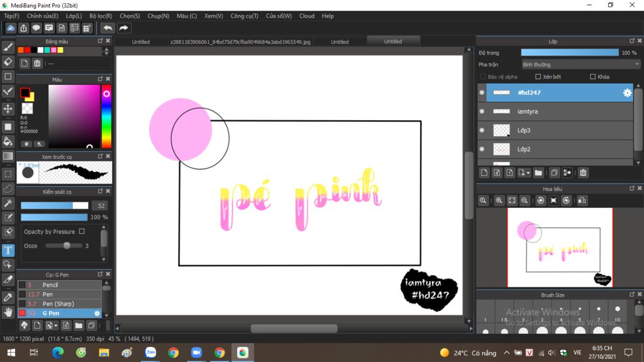The height and width of the screenshot is (362, 644).
Task: Select the Lasso selection tool
Action: point(8,189)
